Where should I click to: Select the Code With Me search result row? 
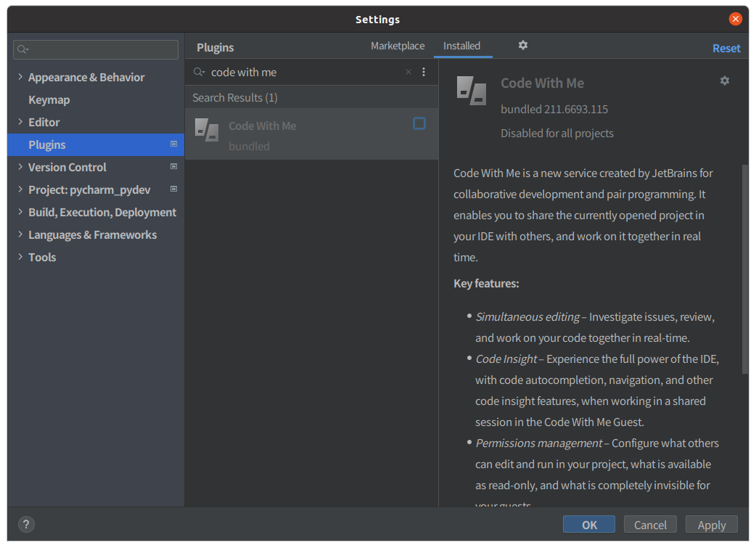tap(311, 134)
